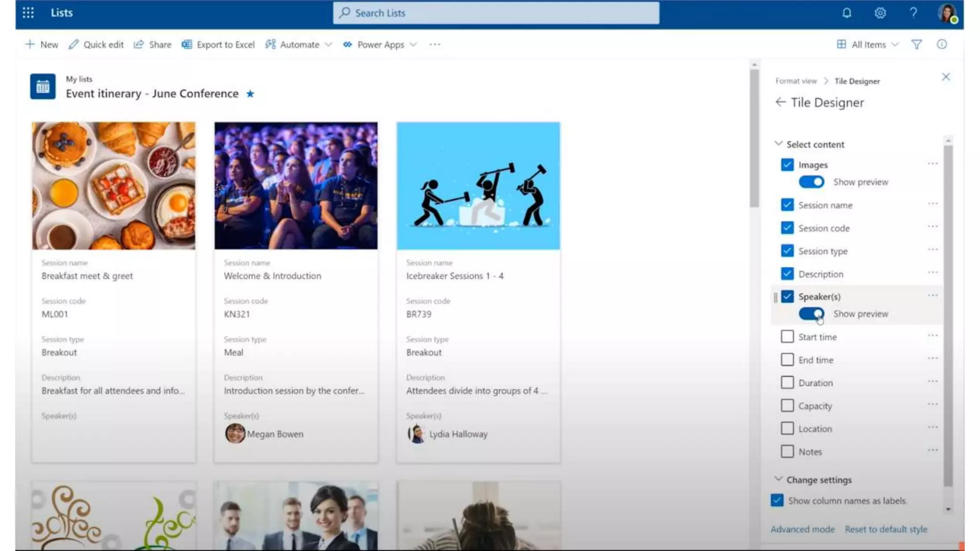Click Reset to default style link
The image size is (980, 551).
[x=886, y=529]
